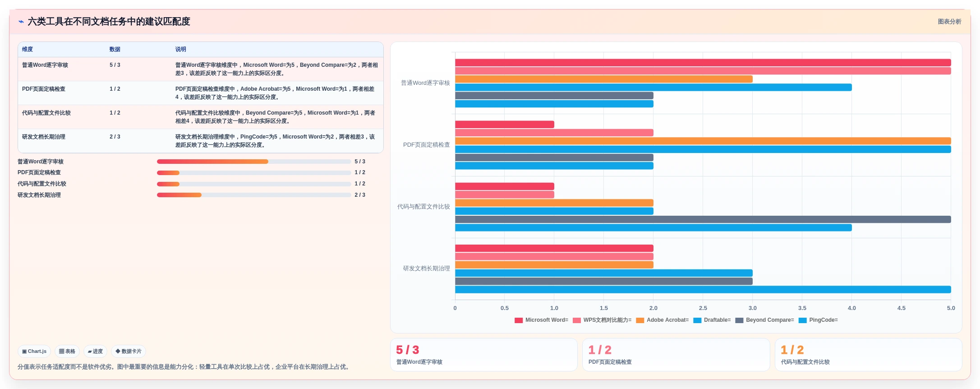
Task: Click the 2 / 3 value beside the progress bar
Action: 360,195
